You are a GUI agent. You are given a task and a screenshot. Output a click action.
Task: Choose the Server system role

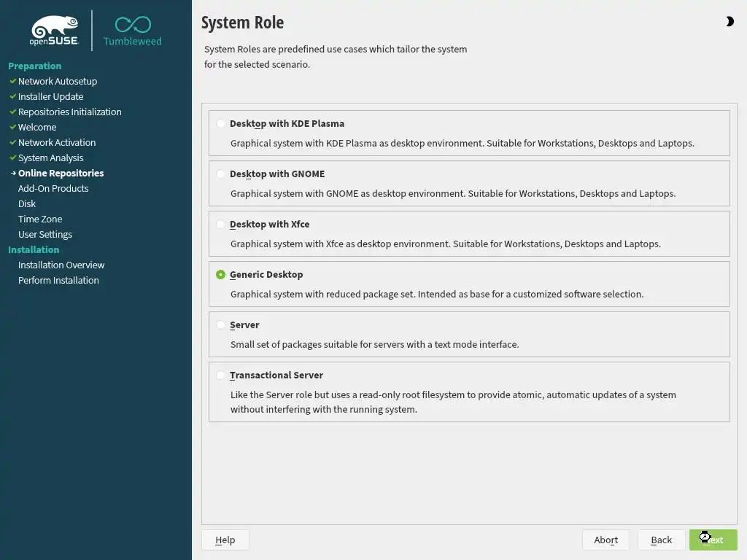click(x=221, y=325)
